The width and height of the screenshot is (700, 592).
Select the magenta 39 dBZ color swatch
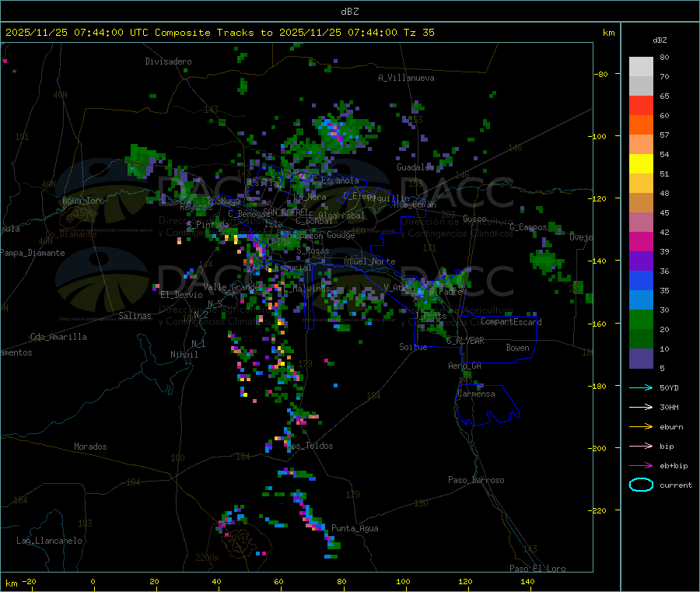641,241
